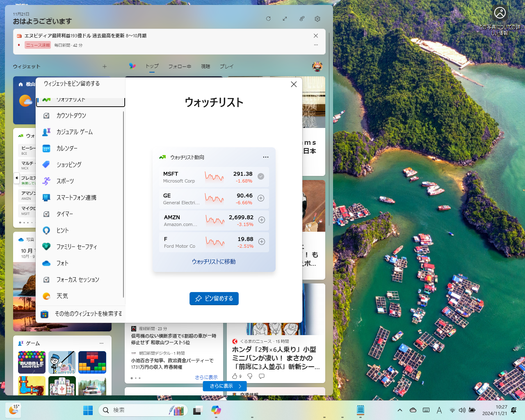
Task: Remove MSFT from the watchlist
Action: pyautogui.click(x=261, y=176)
